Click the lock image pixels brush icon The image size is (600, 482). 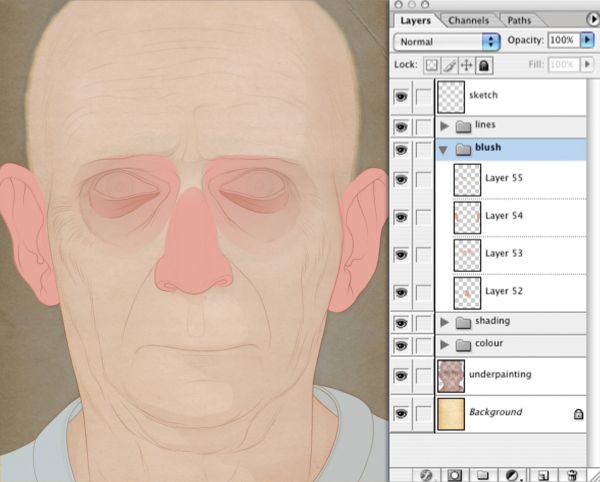(449, 65)
